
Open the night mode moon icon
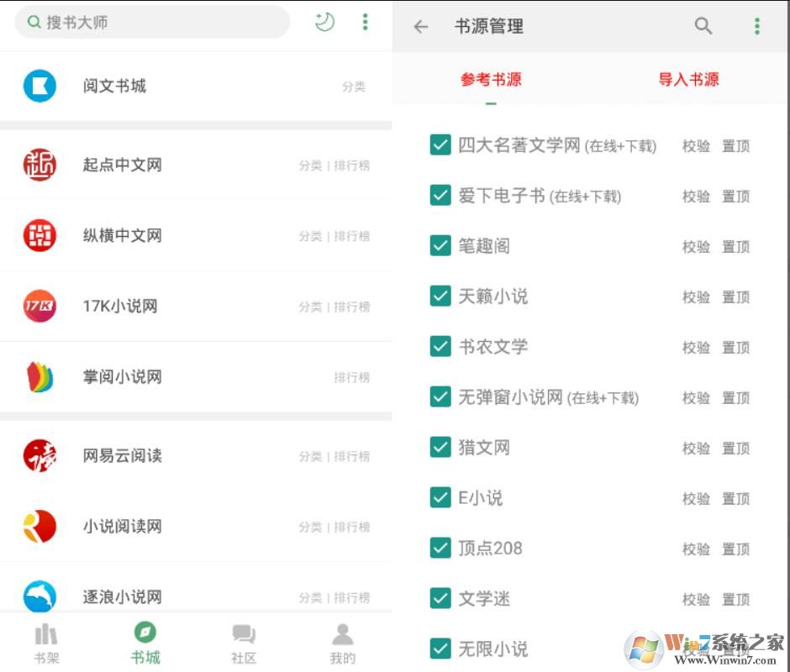click(324, 23)
